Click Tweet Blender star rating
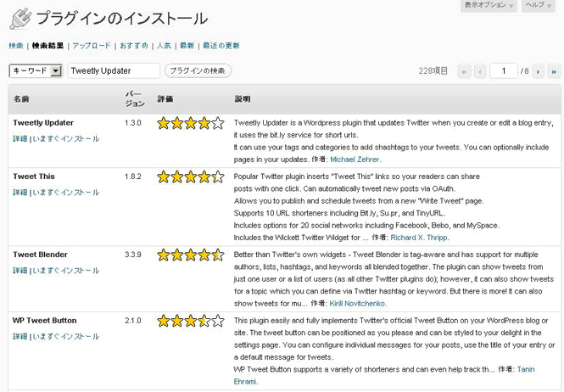The image size is (564, 392). pyautogui.click(x=191, y=255)
